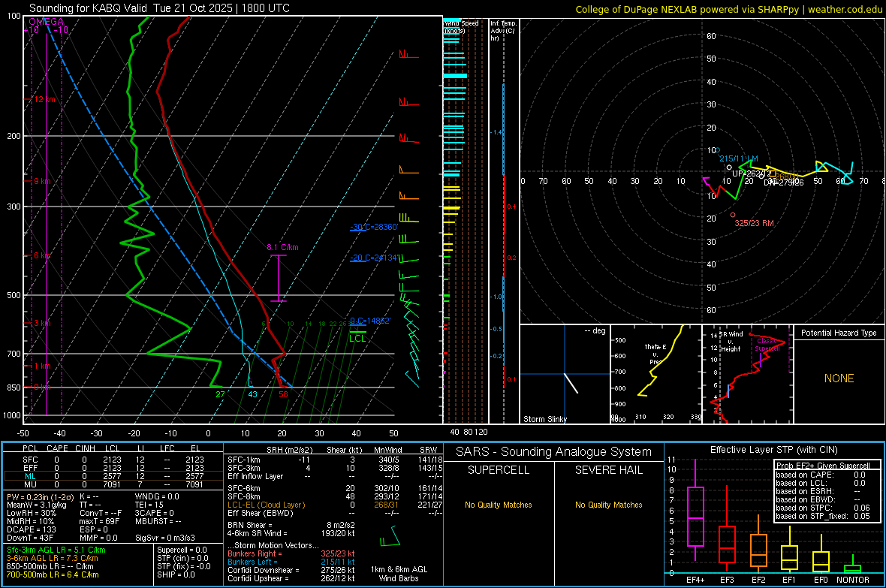Click the magenta OMEGA label
The width and height of the screenshot is (886, 588).
pyautogui.click(x=47, y=22)
